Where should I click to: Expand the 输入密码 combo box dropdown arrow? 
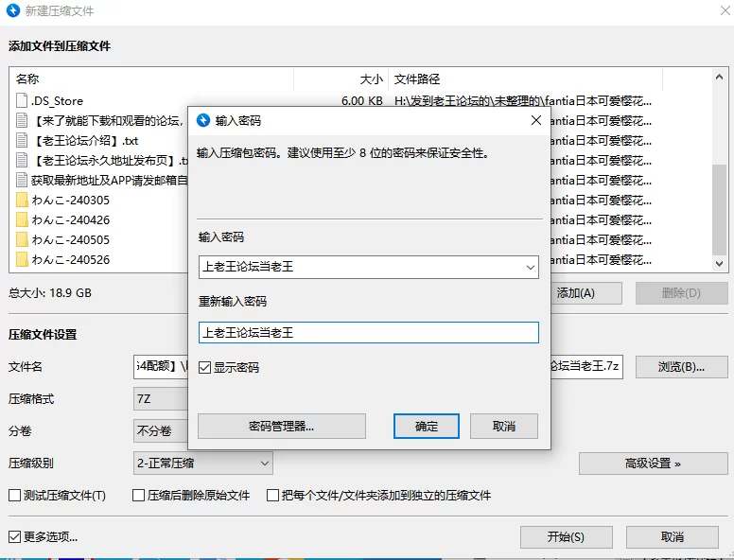pyautogui.click(x=529, y=268)
